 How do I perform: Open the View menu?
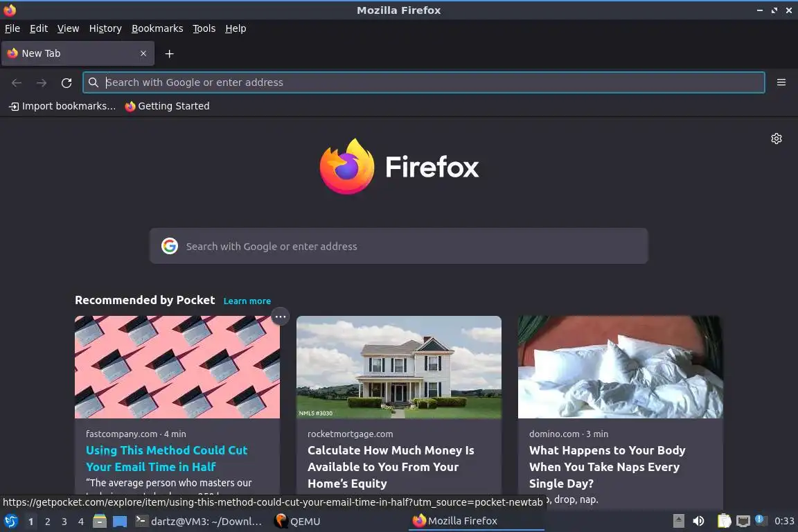point(68,28)
